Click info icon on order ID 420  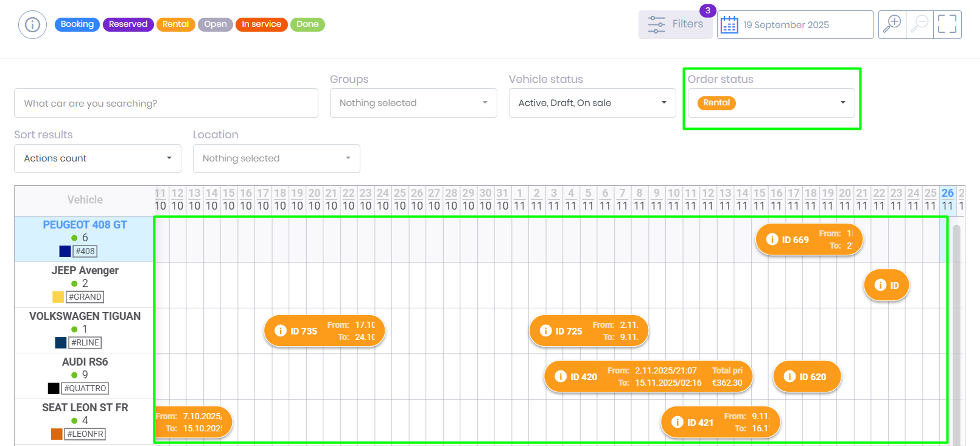coord(561,377)
